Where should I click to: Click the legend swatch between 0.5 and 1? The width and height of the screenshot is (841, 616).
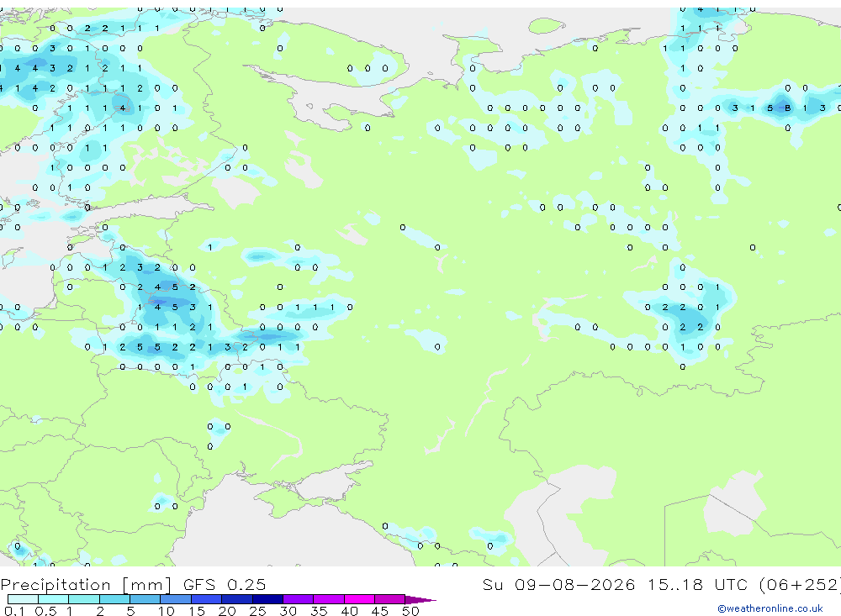pos(54,599)
